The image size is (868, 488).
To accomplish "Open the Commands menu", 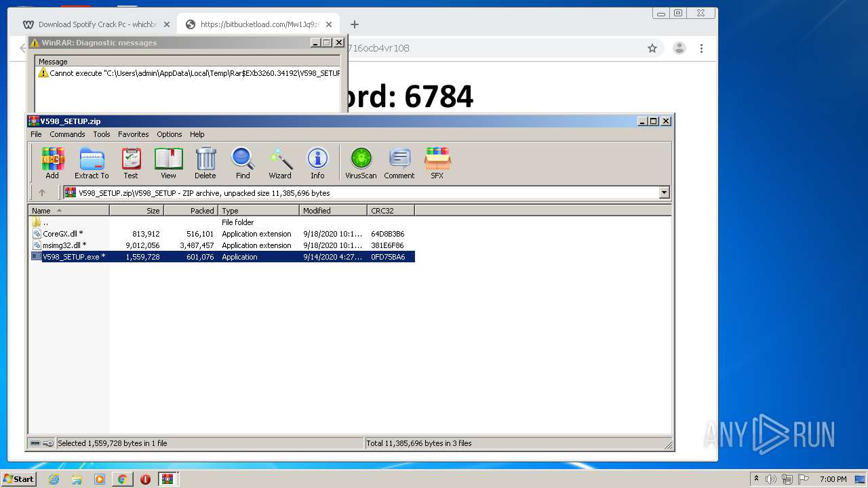I will pyautogui.click(x=67, y=134).
